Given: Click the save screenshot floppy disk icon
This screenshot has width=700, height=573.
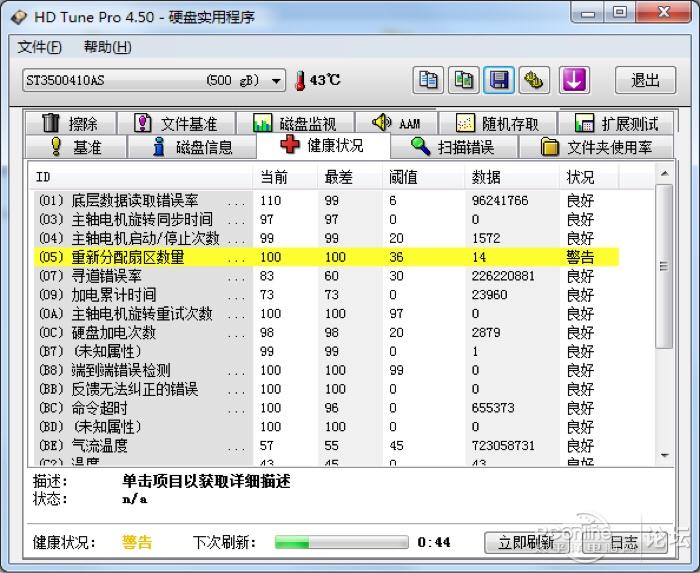Looking at the screenshot, I should point(499,80).
